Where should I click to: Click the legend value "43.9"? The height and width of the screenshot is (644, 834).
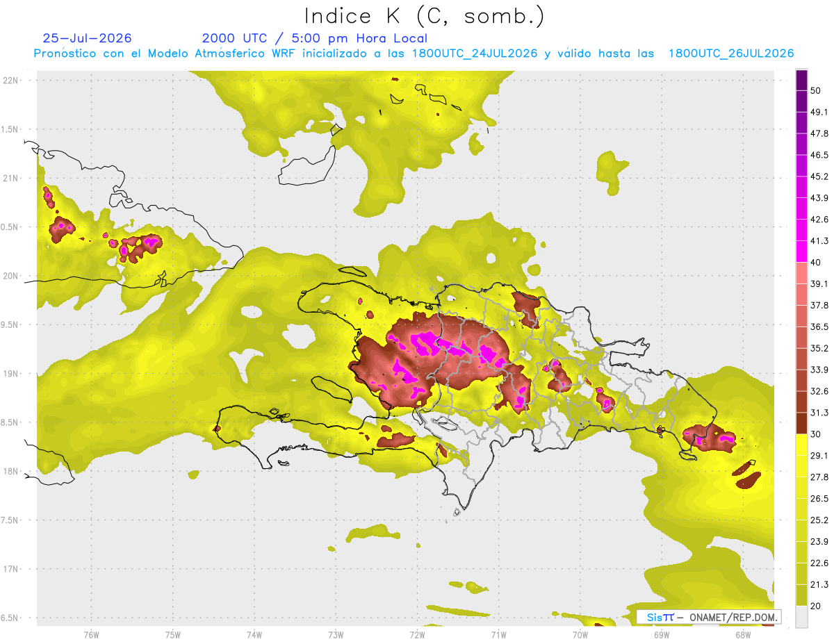coord(819,198)
